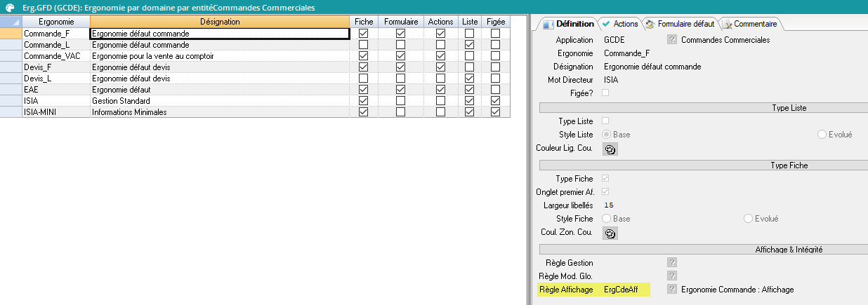Click the Ergonomie column header
868x305 pixels.
(x=55, y=22)
